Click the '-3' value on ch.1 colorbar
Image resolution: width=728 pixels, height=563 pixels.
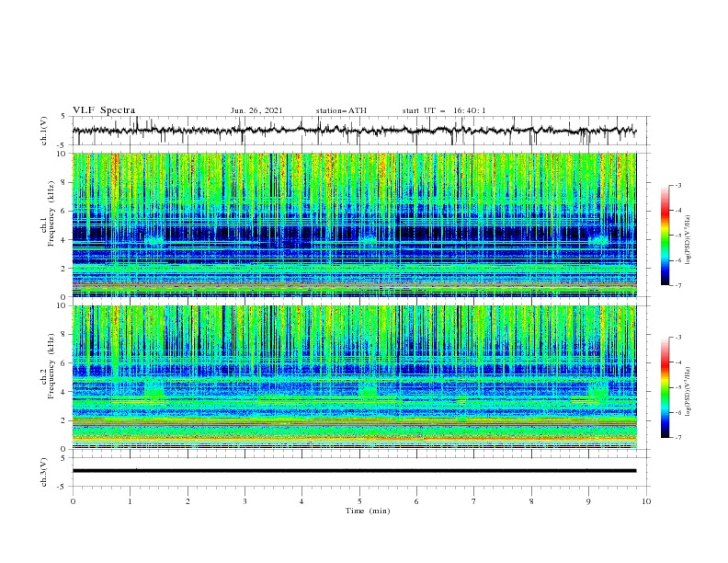677,185
